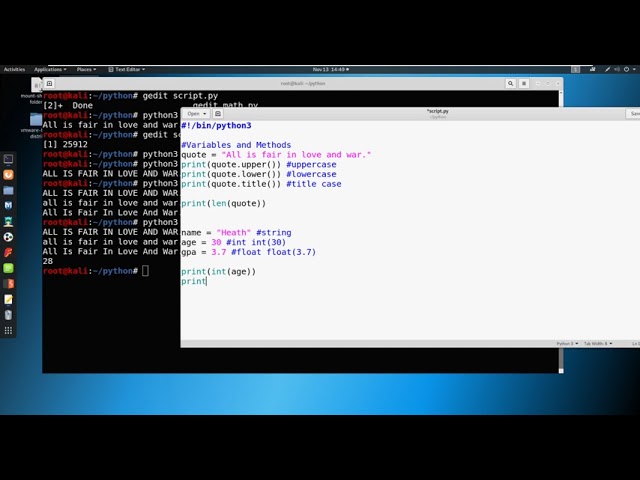This screenshot has width=640, height=480.
Task: Click the print(int(age)) line
Action: [218, 271]
